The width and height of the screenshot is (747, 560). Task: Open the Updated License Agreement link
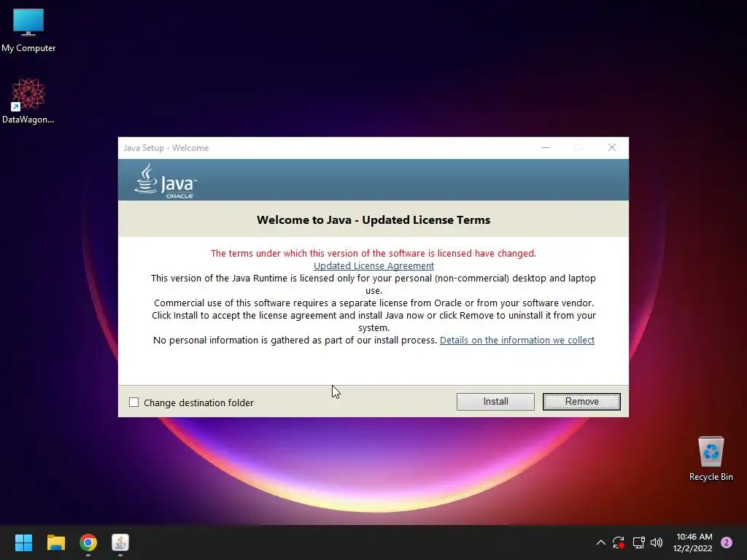tap(373, 265)
